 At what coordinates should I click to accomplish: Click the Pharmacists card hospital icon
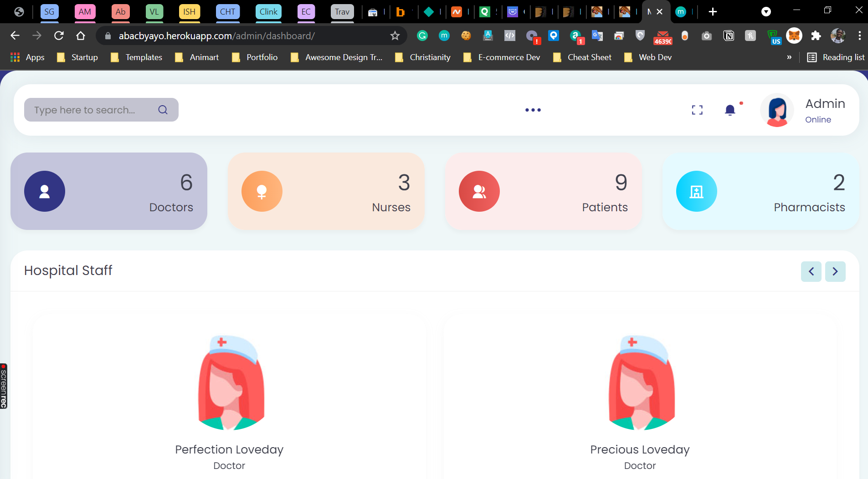697,191
